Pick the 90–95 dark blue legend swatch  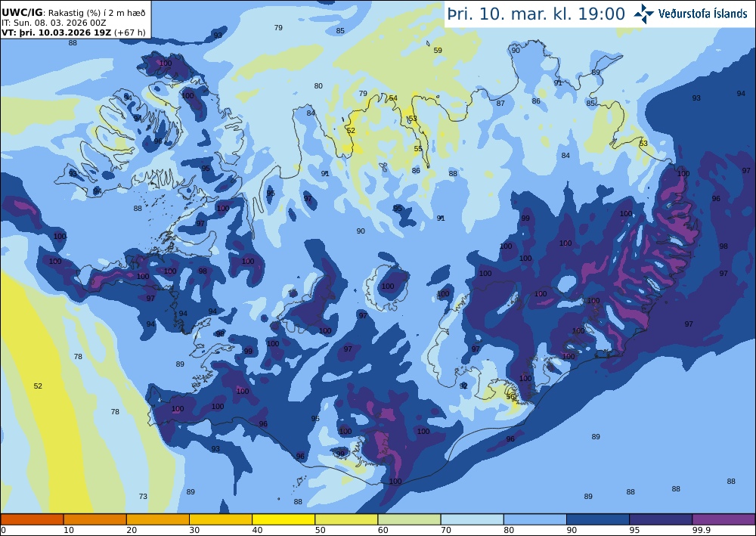(x=598, y=519)
